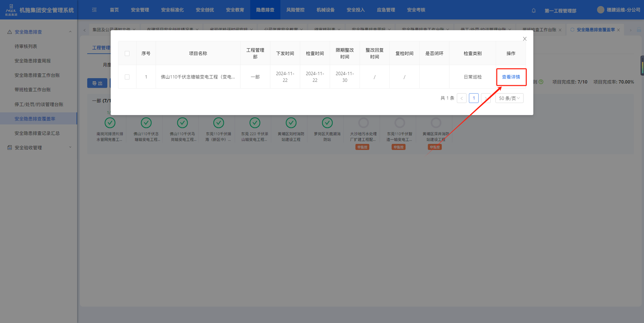Viewport: 644px width, 323px height.
Task: Click the gray status circle for 大沙地污水处理厂
Action: [363, 123]
